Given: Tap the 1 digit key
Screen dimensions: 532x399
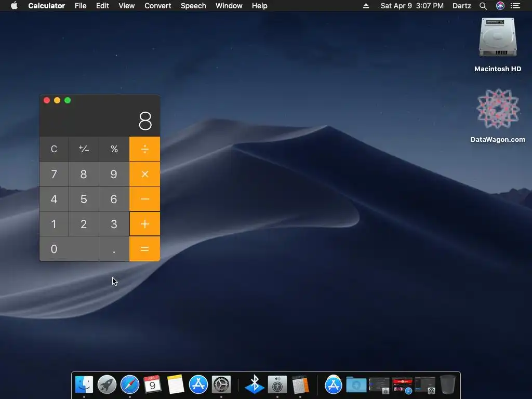Looking at the screenshot, I should (x=54, y=224).
